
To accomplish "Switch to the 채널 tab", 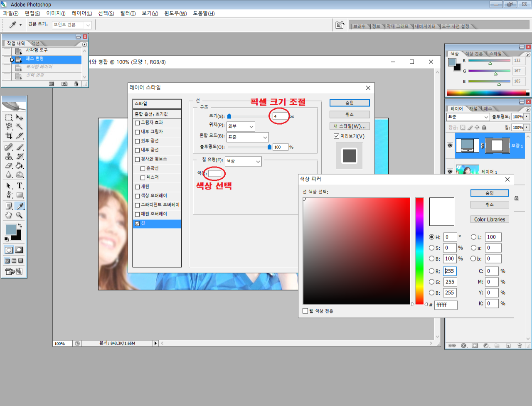I will click(x=473, y=109).
